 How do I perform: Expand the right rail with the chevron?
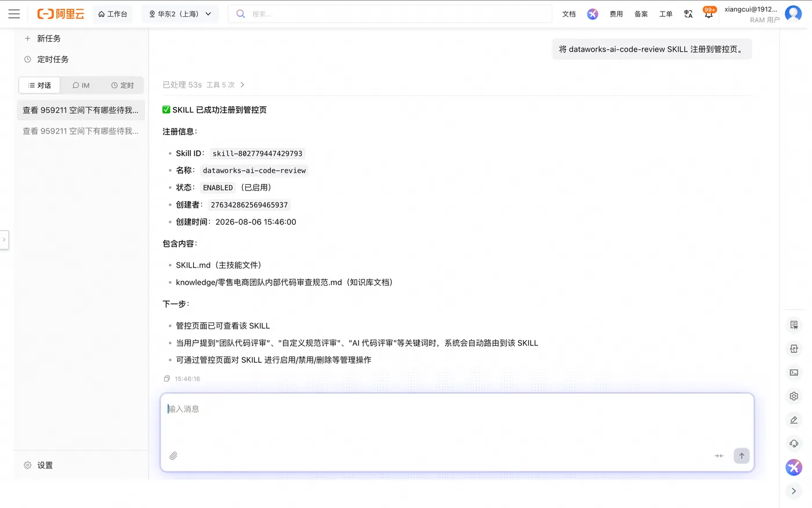[794, 491]
